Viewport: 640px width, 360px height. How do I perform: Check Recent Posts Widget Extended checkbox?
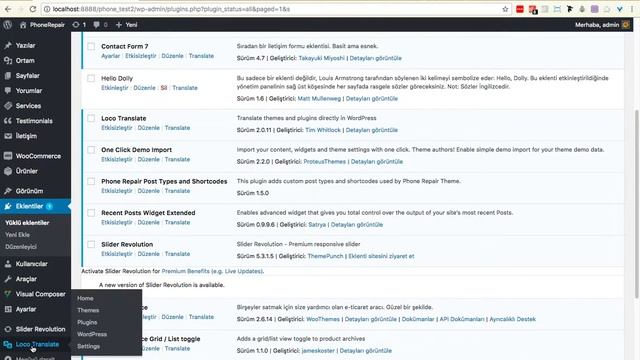[91, 212]
